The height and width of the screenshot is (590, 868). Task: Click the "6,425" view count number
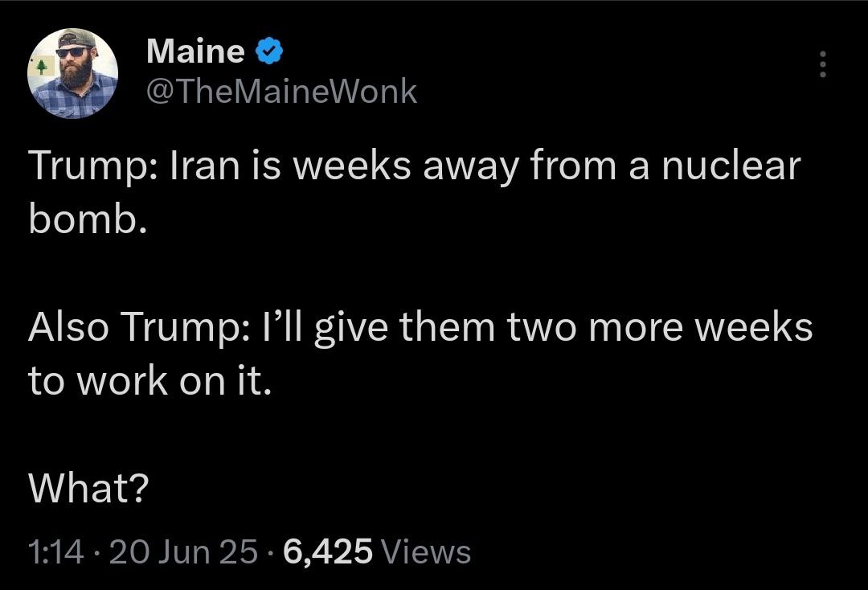(x=328, y=552)
